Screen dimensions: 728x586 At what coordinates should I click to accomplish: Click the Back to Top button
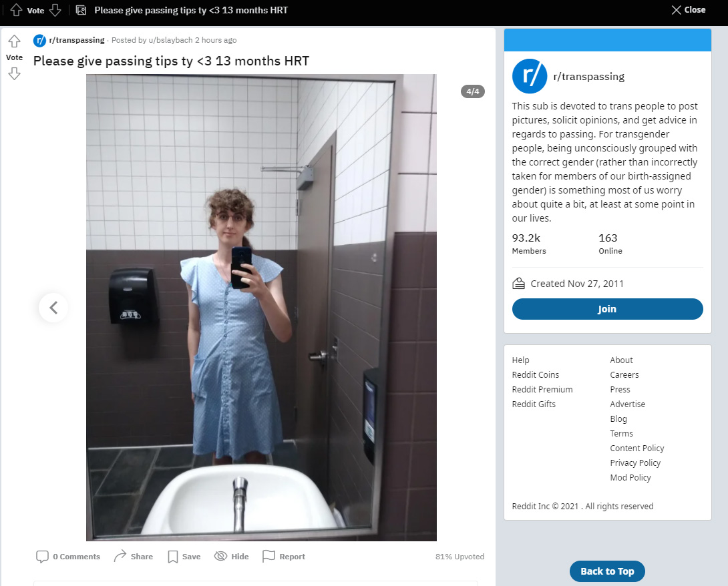pyautogui.click(x=607, y=571)
